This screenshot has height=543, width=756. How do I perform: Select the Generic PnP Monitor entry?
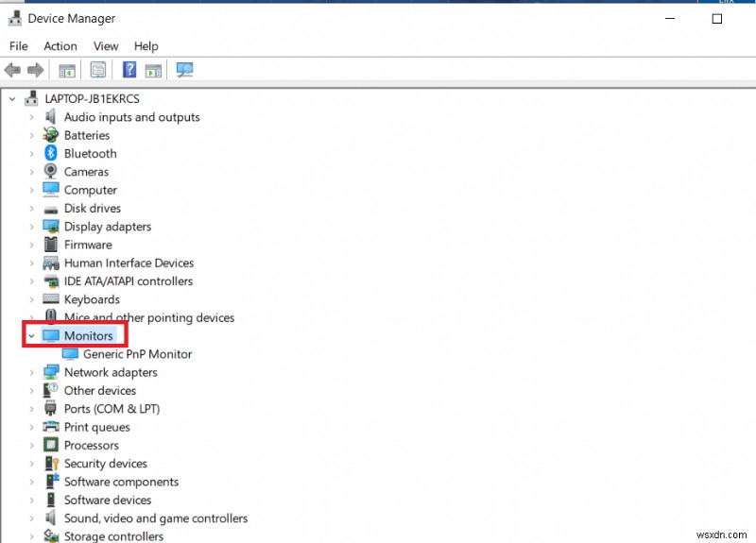tap(137, 354)
